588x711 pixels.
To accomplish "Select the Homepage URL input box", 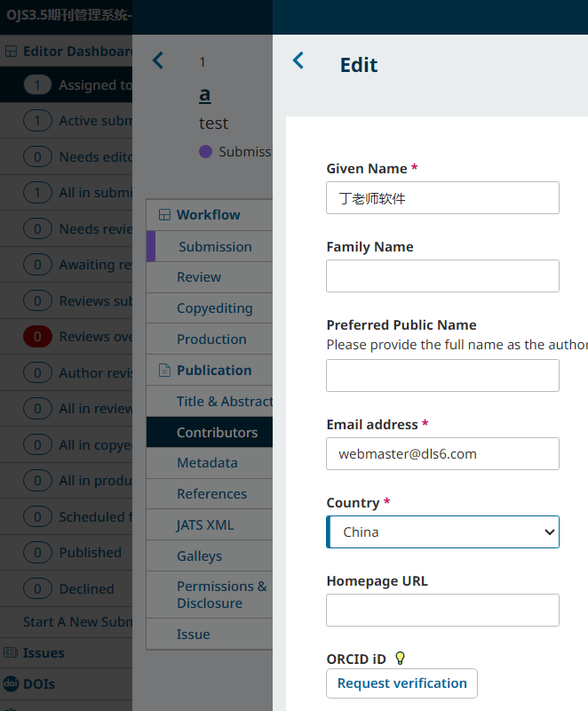I will tap(442, 611).
